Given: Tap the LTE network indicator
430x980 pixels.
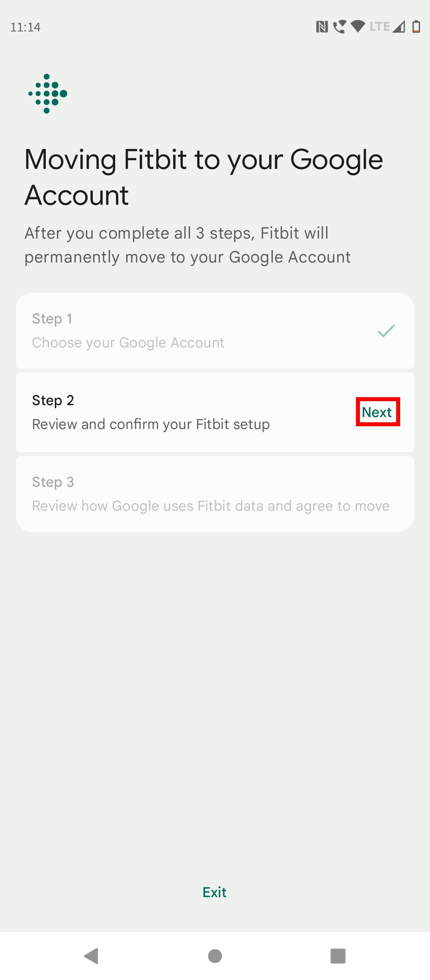Looking at the screenshot, I should point(379,26).
